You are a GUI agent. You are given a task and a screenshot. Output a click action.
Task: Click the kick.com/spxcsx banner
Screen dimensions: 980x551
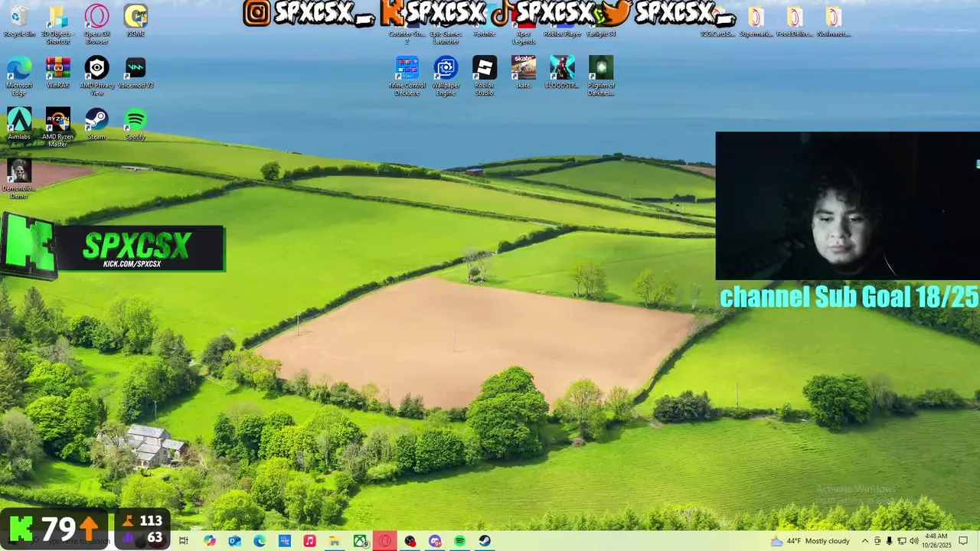click(113, 248)
